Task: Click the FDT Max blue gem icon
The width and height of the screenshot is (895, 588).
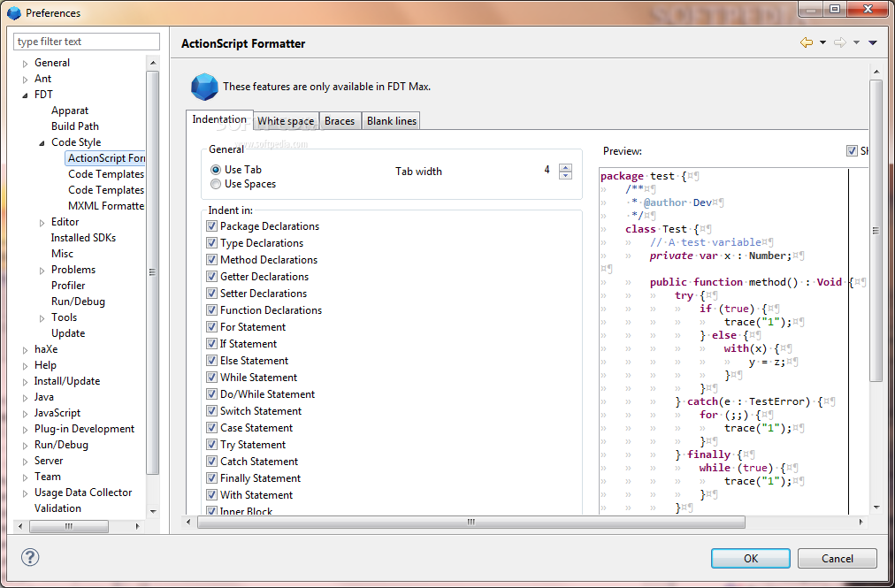Action: (x=203, y=87)
